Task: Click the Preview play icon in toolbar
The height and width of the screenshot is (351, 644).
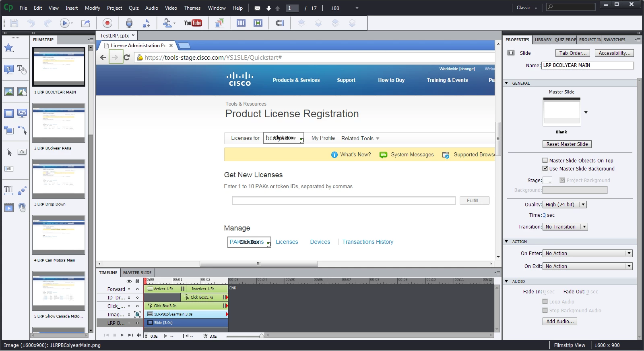Action: [64, 23]
